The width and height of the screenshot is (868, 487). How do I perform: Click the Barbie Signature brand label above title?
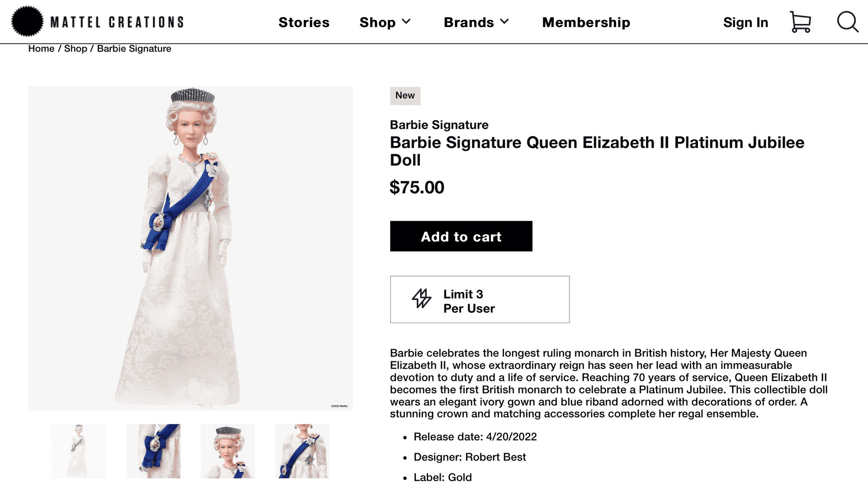[x=439, y=125]
